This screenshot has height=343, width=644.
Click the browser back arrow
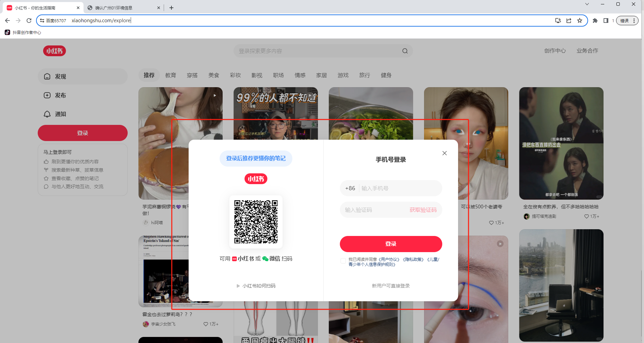7,21
